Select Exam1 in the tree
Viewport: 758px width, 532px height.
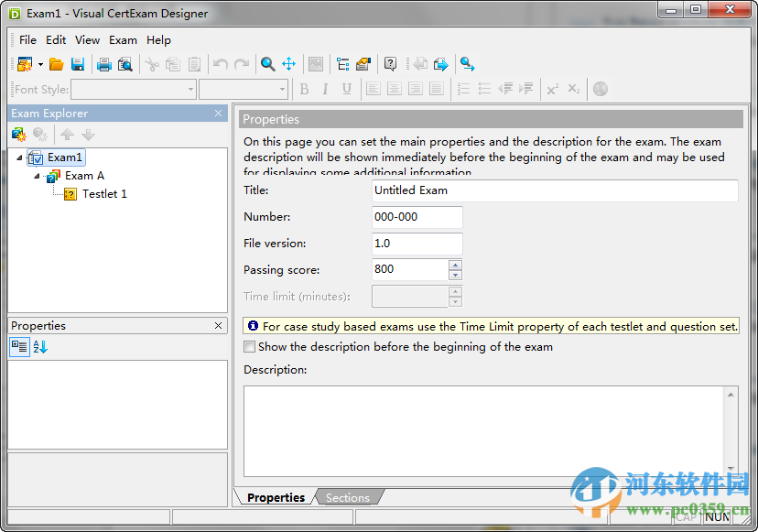coord(65,157)
